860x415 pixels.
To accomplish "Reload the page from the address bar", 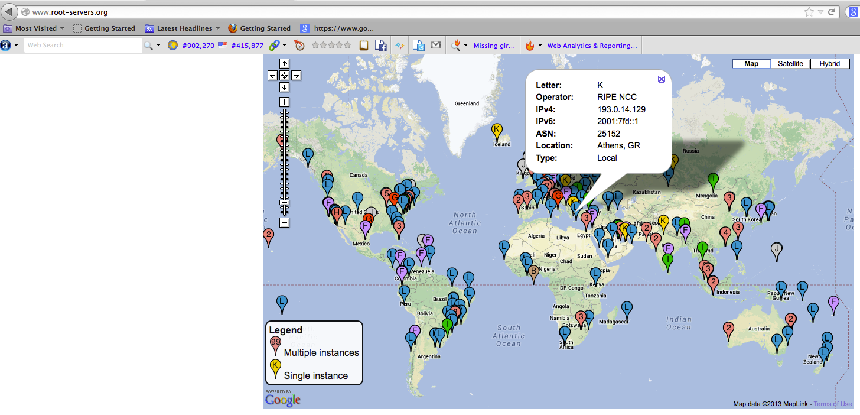I will tap(831, 12).
